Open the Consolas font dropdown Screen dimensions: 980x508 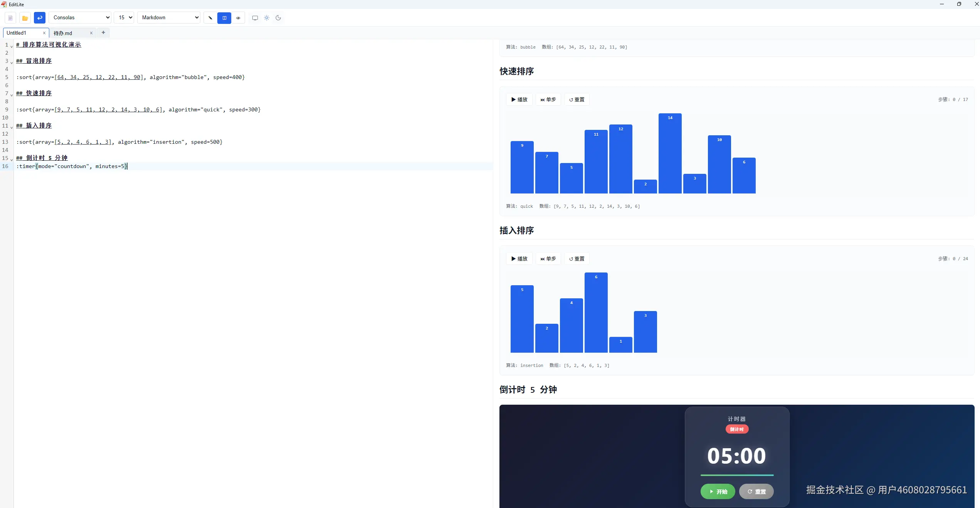coord(80,18)
